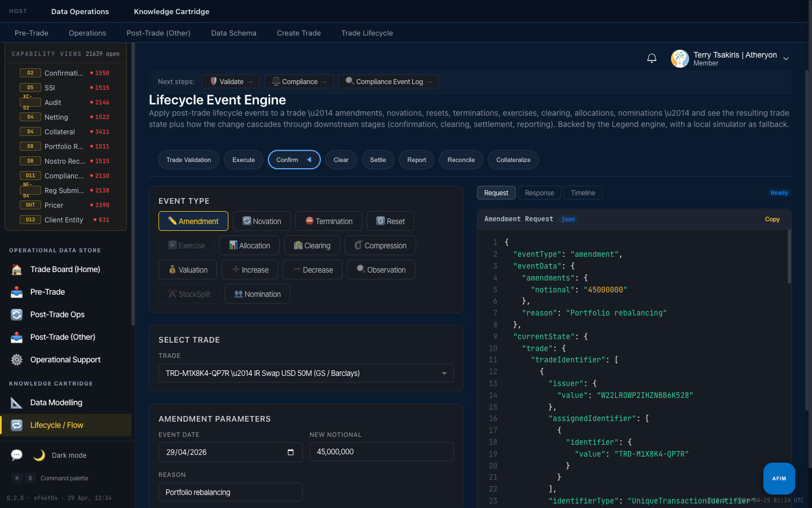Click the JSON panel vertical scrollbar
Image resolution: width=812 pixels, height=508 pixels.
pyautogui.click(x=789, y=257)
